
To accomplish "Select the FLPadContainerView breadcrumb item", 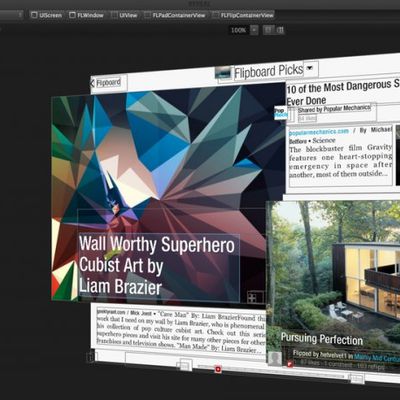I will tap(175, 15).
